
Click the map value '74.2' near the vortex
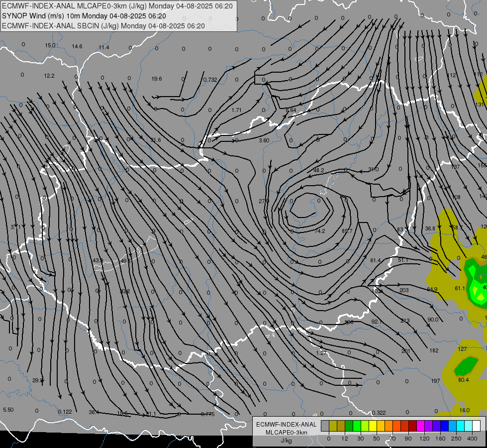319,231
